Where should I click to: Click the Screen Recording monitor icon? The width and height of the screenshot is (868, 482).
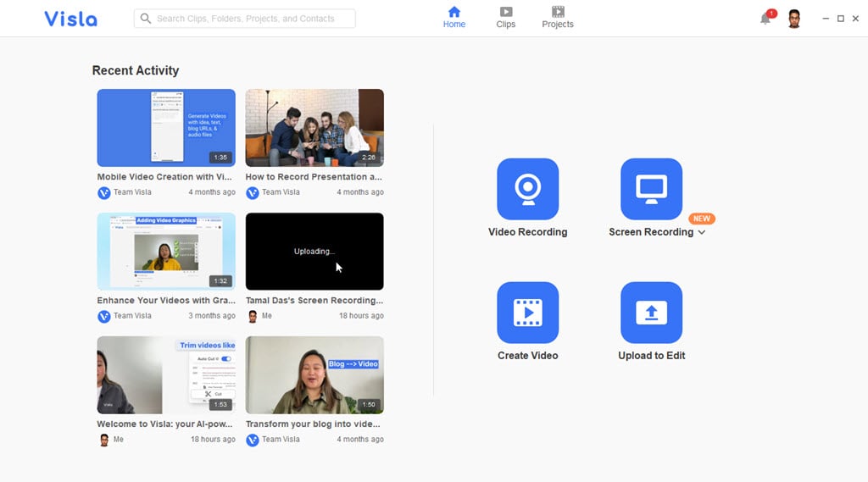click(651, 189)
